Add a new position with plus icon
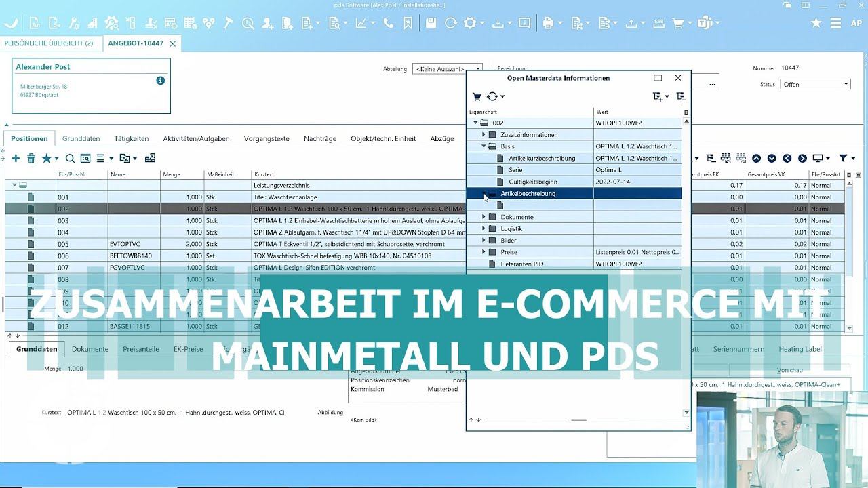Viewport: 868px width, 488px height. tap(16, 158)
